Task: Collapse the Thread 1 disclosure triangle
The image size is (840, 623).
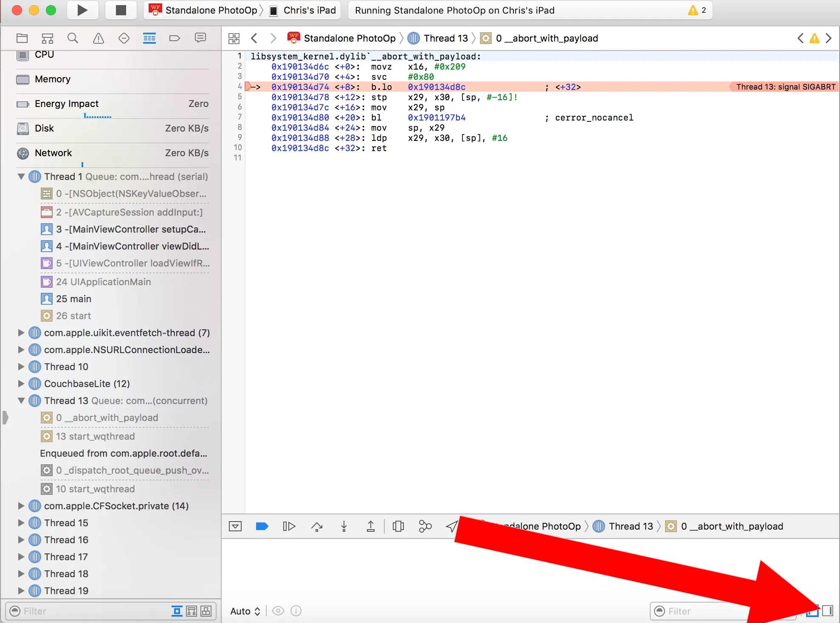Action: click(x=21, y=177)
